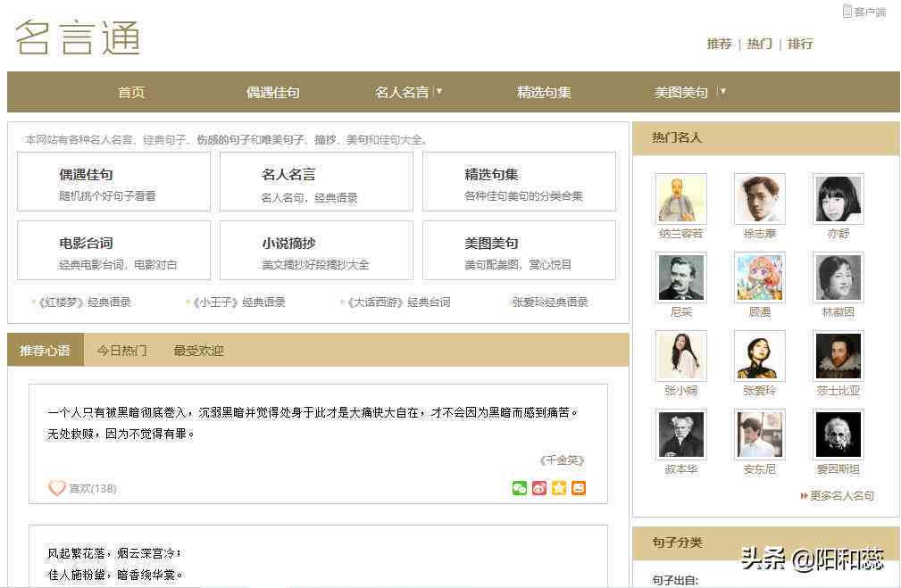Click 纳兰容若 portrait thumbnail
901x588 pixels.
[681, 199]
